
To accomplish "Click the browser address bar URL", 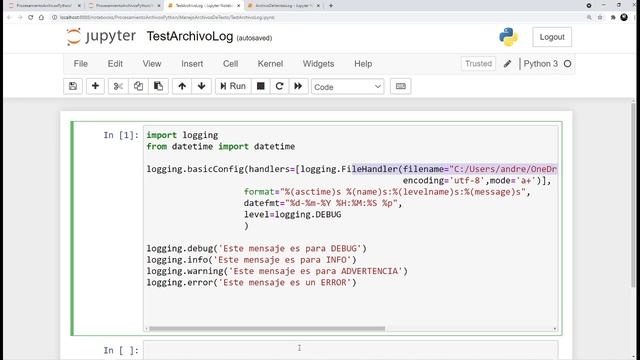I will tap(167, 18).
